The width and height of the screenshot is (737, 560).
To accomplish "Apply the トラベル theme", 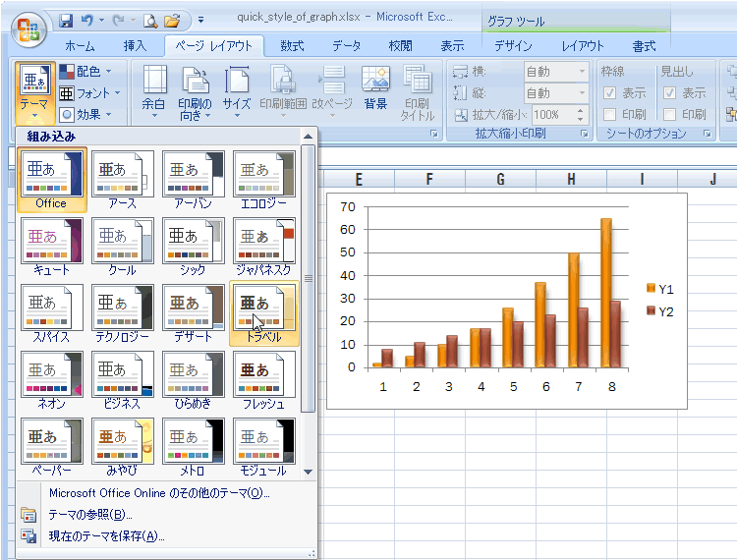I will [x=263, y=313].
